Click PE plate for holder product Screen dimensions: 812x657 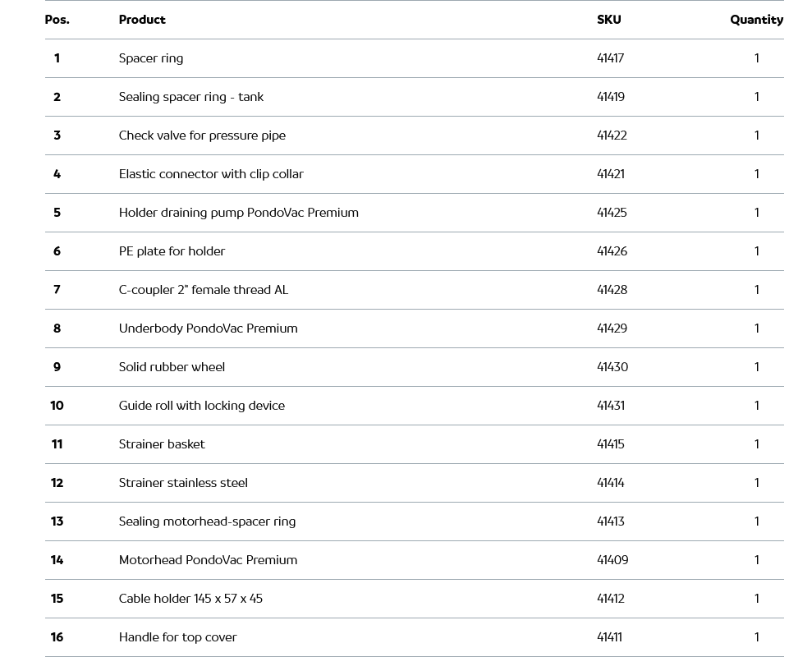172,251
